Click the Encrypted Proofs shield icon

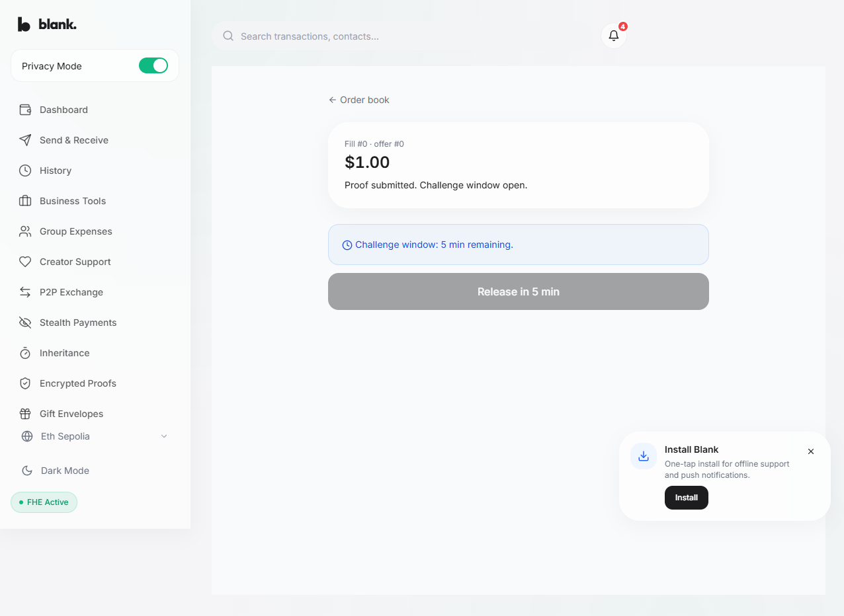tap(25, 383)
